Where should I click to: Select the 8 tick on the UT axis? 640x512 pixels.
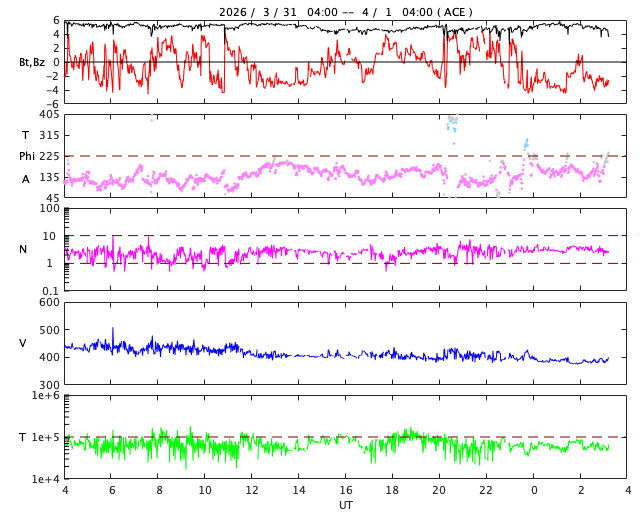click(158, 491)
